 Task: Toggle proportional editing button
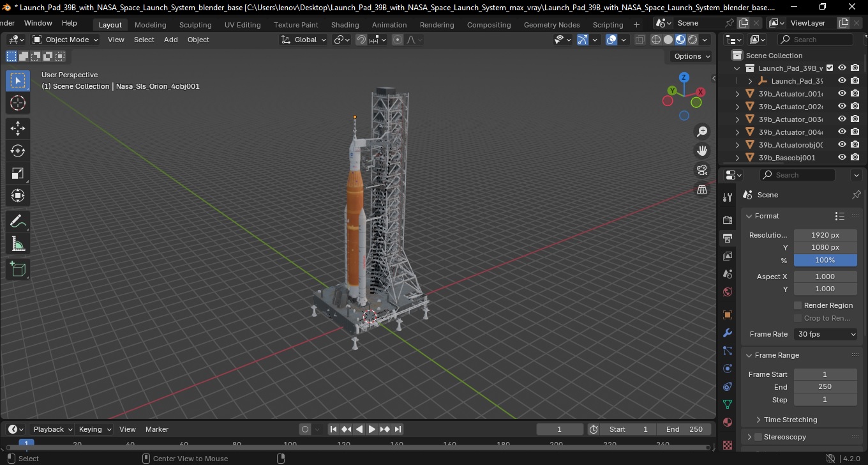coord(398,40)
